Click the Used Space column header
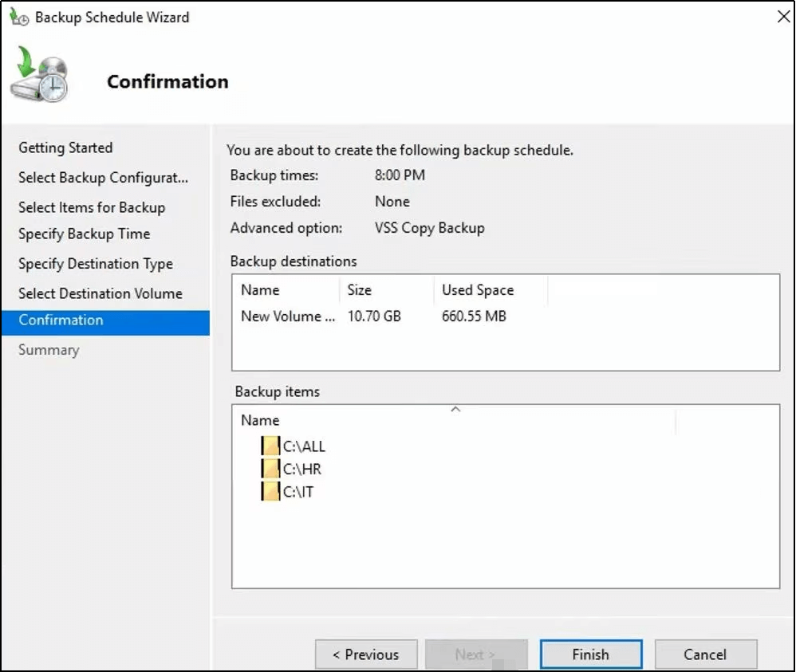 pos(478,290)
